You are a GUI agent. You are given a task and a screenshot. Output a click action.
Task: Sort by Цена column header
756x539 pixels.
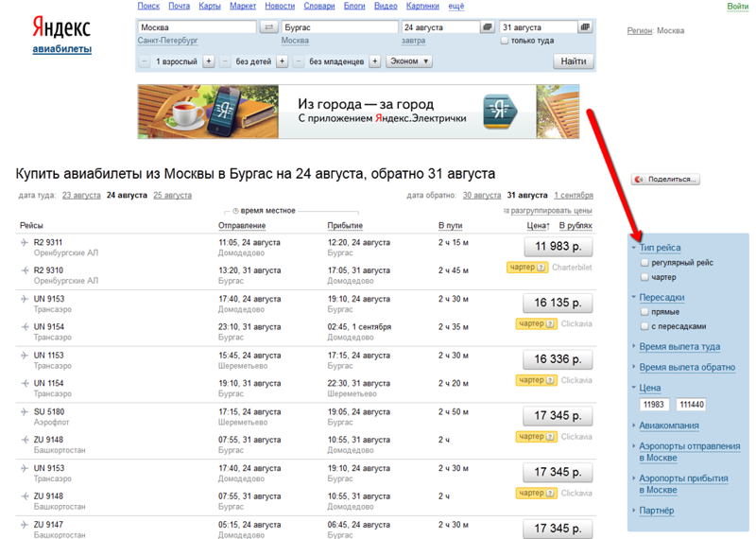[x=538, y=225]
